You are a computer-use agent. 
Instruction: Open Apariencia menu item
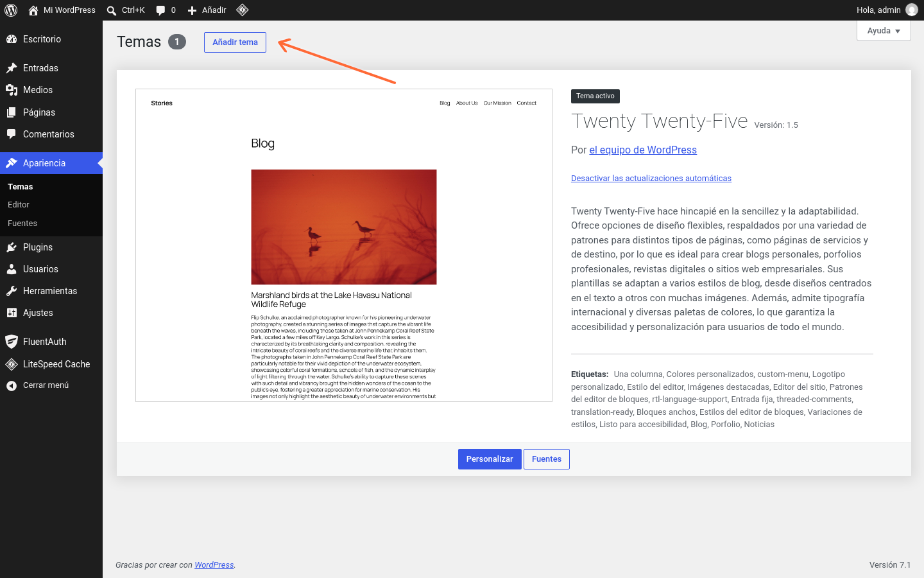[51, 163]
